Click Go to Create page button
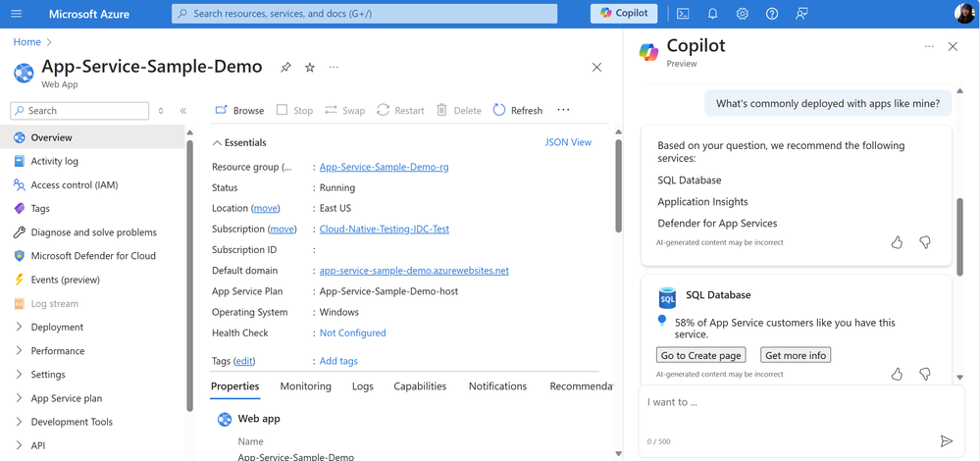Screen dimensions: 980x461 [x=701, y=355]
